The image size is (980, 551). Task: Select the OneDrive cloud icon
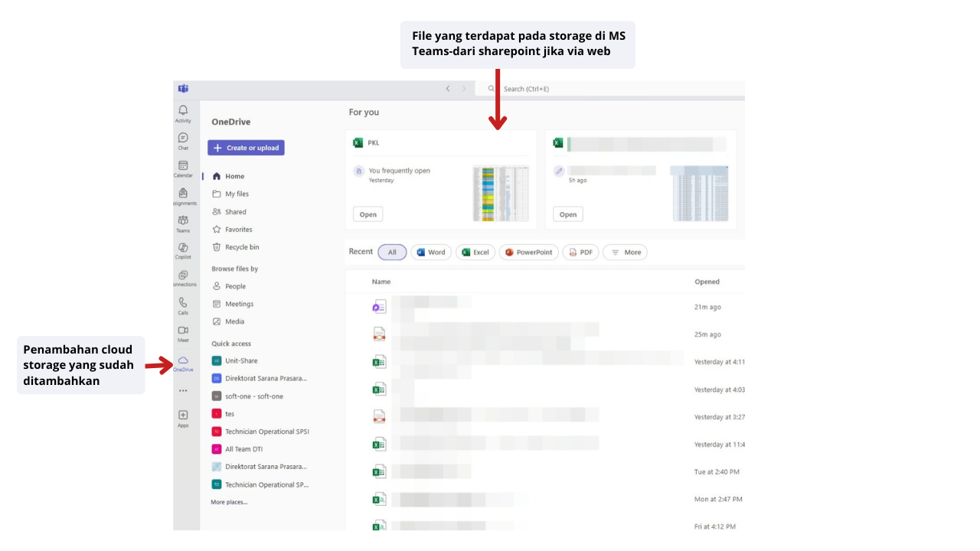(183, 361)
